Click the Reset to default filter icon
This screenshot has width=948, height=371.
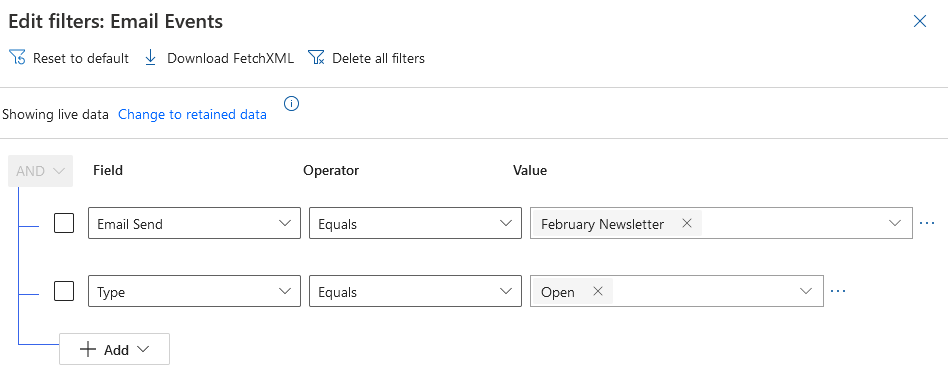(18, 58)
